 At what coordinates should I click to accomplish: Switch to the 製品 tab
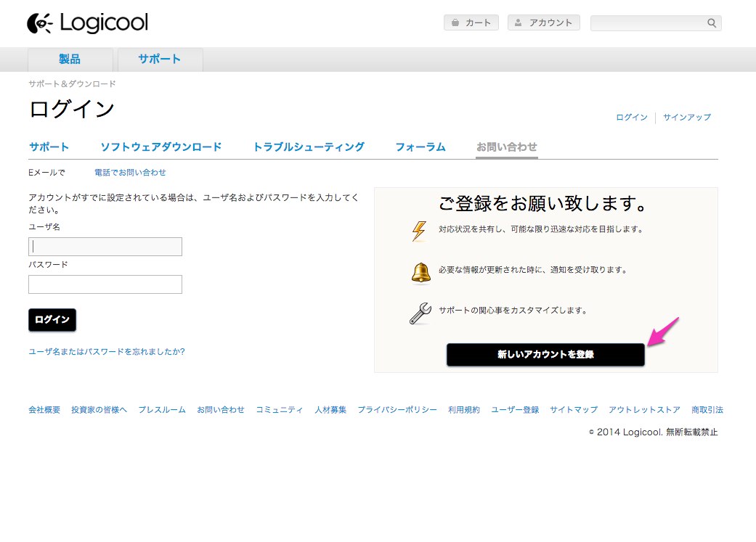coord(69,59)
